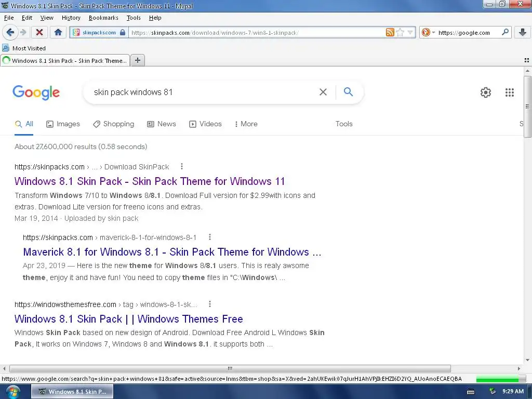
Task: Open the Bookmarks menu
Action: click(x=103, y=18)
